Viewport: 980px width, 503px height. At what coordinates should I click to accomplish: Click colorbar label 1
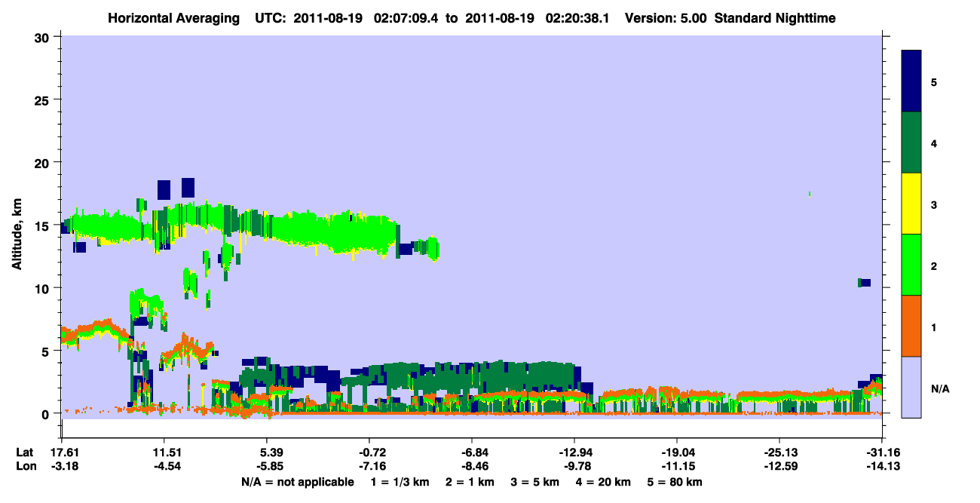click(934, 327)
